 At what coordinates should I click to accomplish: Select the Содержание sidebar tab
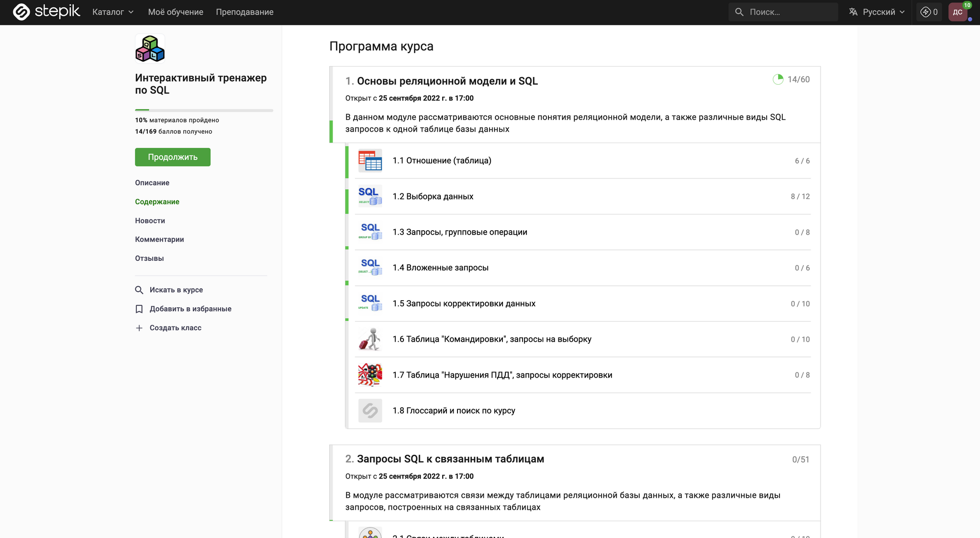coord(157,202)
